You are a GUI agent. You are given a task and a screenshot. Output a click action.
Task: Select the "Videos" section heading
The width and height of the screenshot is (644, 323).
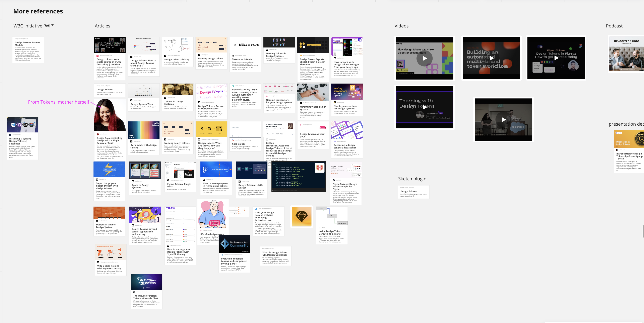(x=401, y=26)
